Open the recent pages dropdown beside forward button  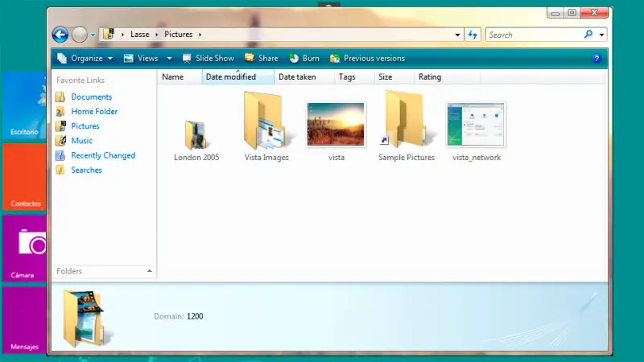(x=93, y=35)
